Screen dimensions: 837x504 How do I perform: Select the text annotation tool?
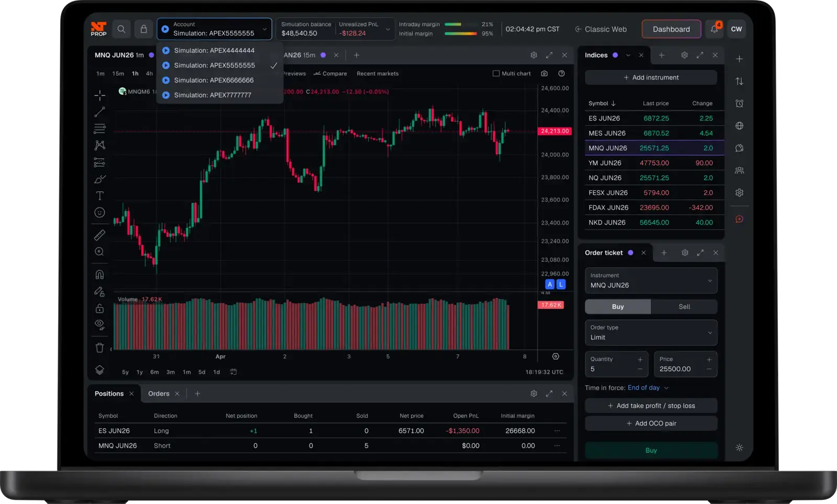[x=99, y=196]
